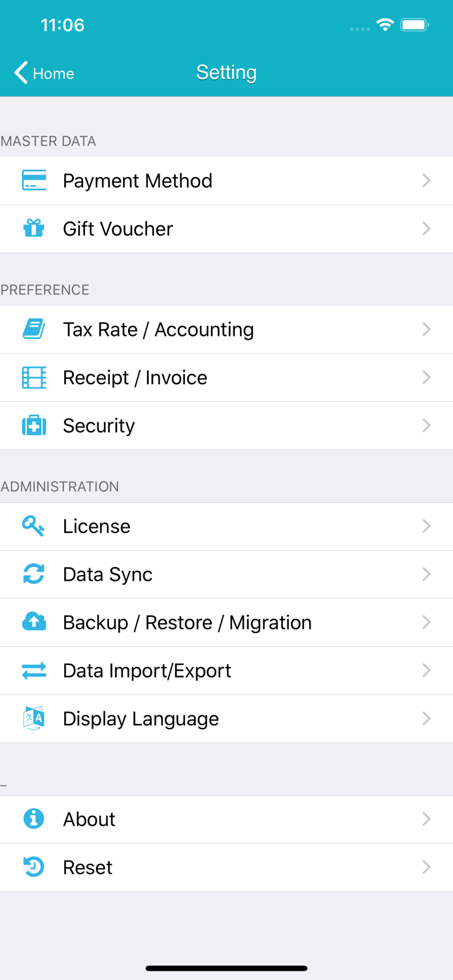This screenshot has width=453, height=980.
Task: Click the Receipt / Invoice table icon
Action: tap(33, 378)
